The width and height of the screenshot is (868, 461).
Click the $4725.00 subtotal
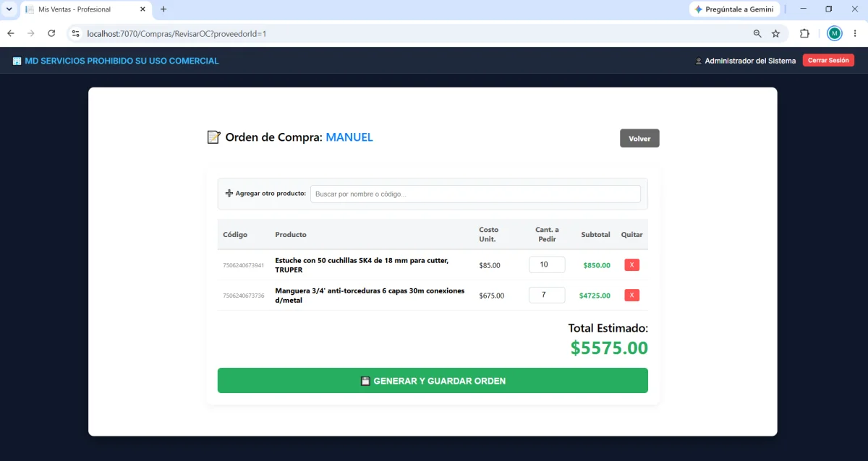click(x=595, y=296)
